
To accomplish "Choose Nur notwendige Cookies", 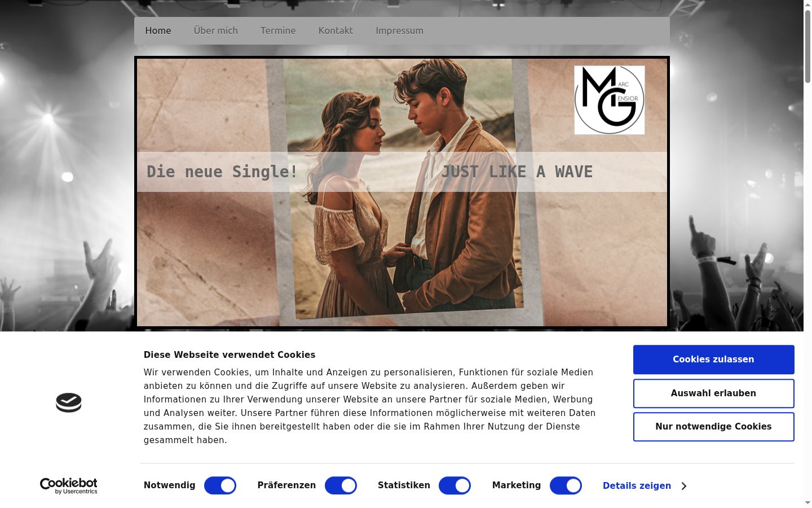I will (713, 427).
